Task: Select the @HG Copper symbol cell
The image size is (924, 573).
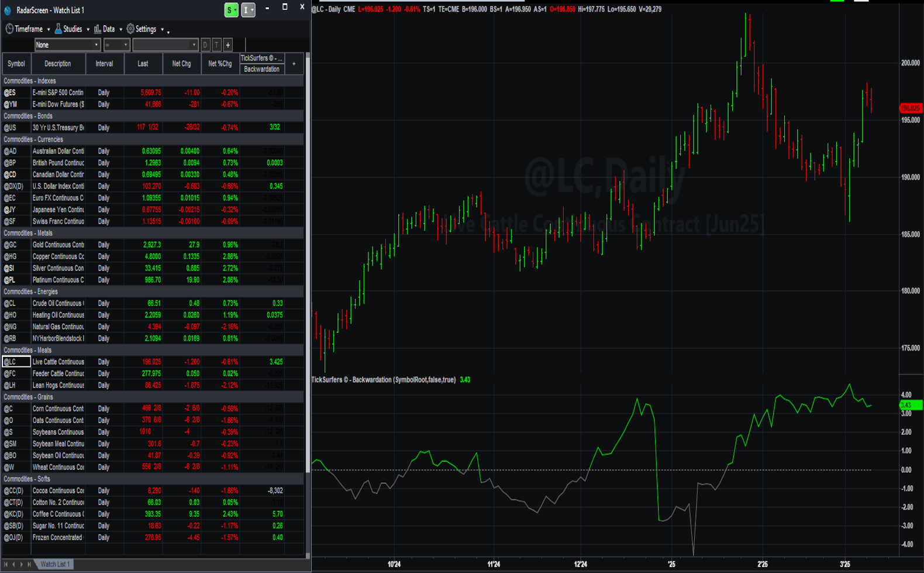Action: 16,256
